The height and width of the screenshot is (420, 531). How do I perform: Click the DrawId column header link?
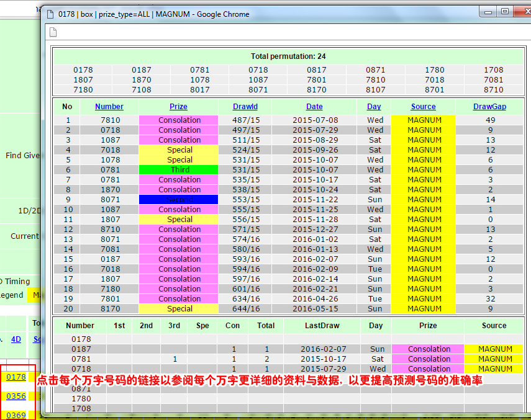coord(245,107)
